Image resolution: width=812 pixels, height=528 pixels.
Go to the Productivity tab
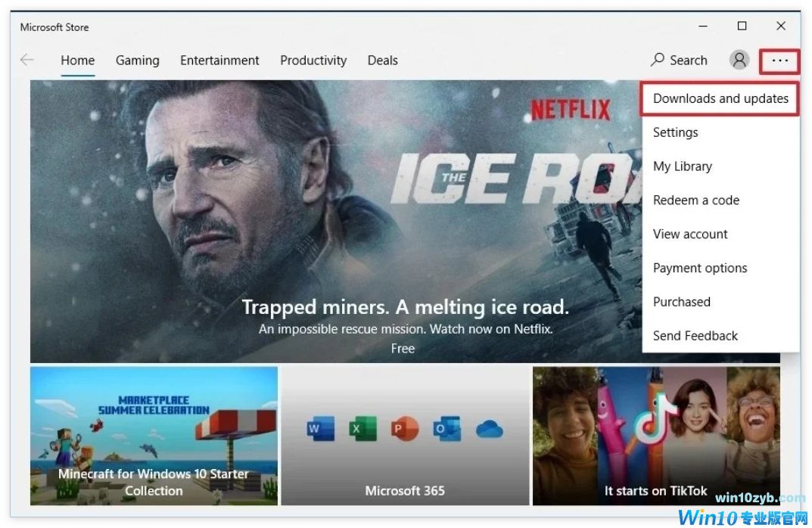tap(313, 61)
